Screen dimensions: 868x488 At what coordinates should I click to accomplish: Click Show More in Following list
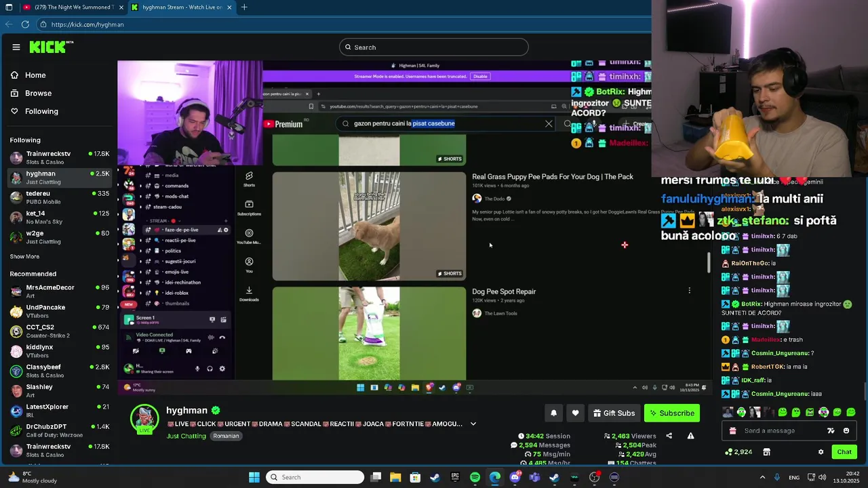tap(24, 257)
